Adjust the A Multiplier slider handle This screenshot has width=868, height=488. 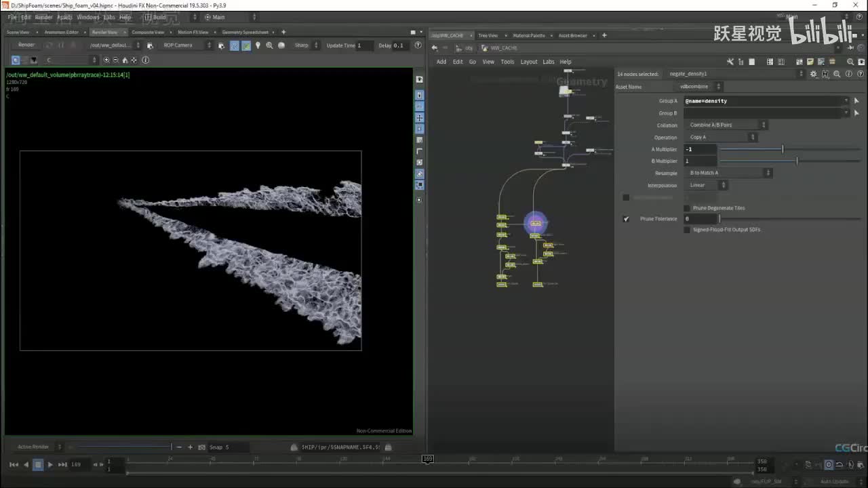click(x=783, y=149)
